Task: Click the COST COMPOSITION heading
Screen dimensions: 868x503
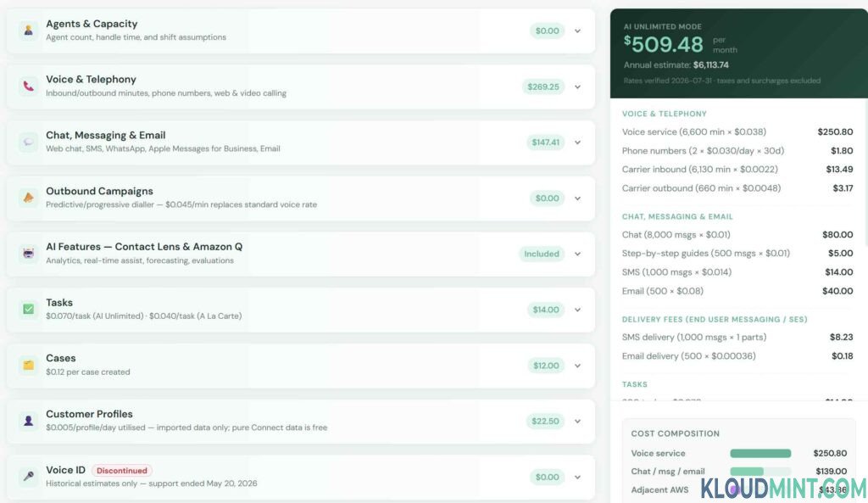Action: pyautogui.click(x=675, y=433)
